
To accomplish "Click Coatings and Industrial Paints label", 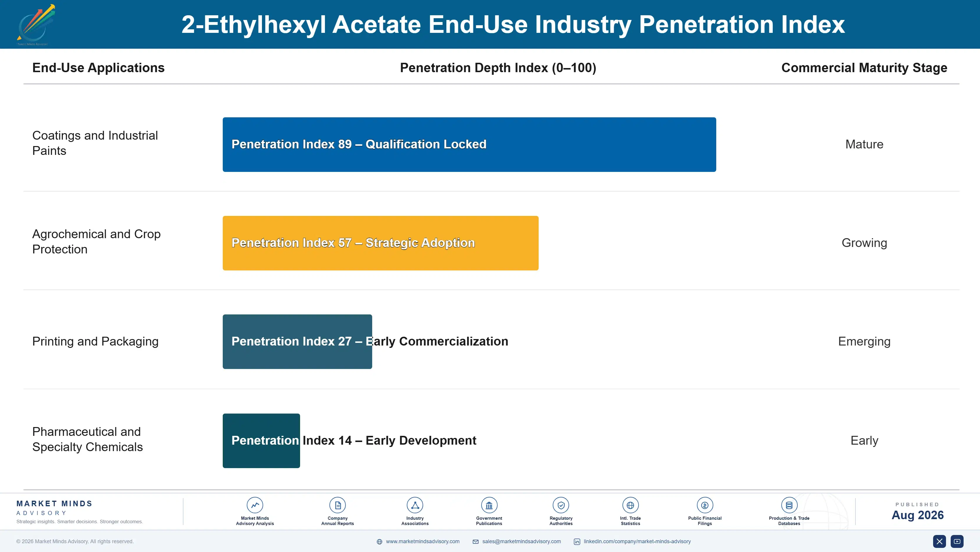I will [x=95, y=143].
